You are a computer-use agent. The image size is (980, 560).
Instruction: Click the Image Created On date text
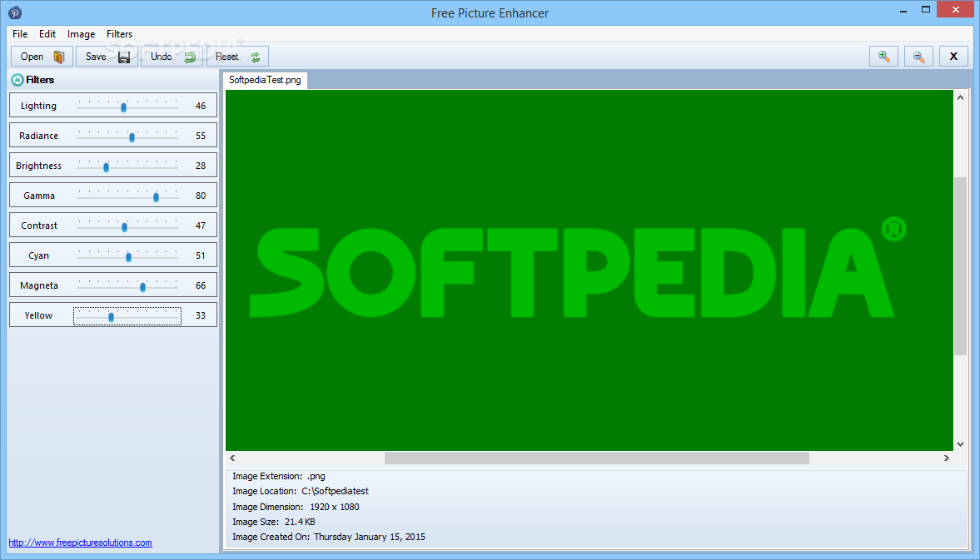pyautogui.click(x=329, y=537)
